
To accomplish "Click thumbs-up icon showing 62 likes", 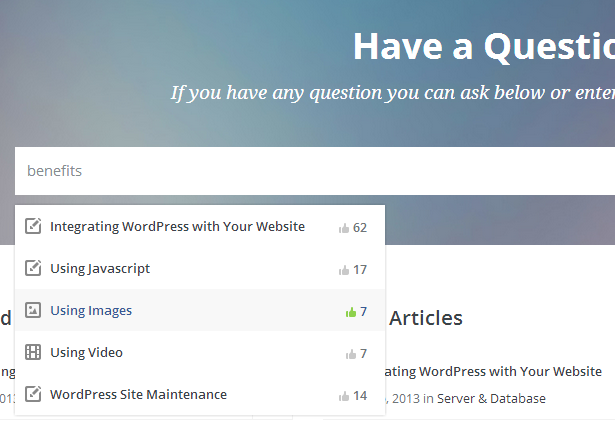I will 344,228.
